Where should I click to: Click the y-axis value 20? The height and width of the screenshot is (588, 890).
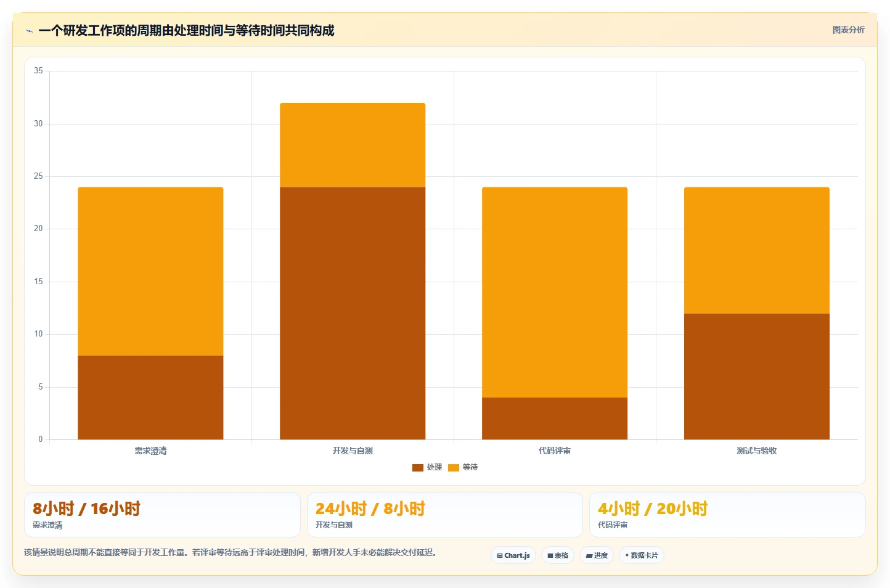[38, 229]
